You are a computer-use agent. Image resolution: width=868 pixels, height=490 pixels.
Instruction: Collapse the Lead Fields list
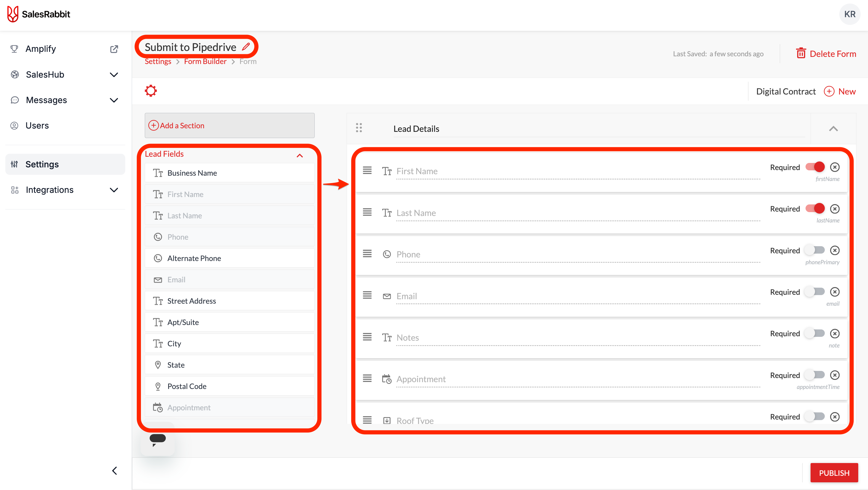pyautogui.click(x=300, y=156)
